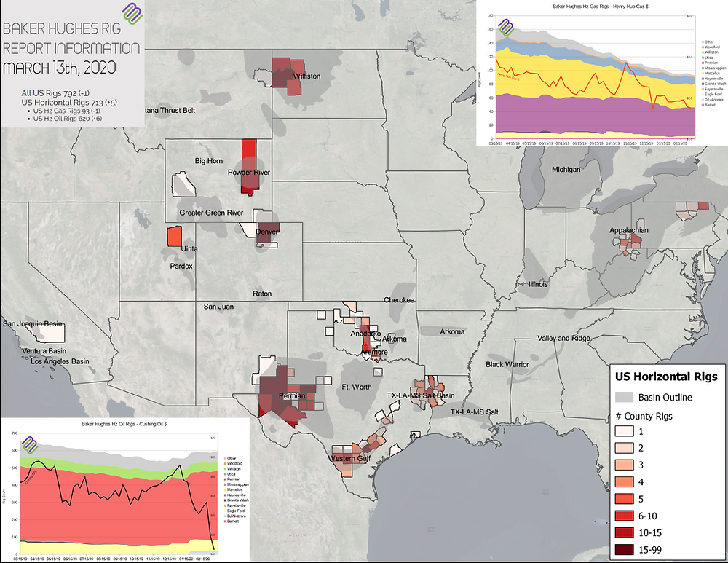728x563 pixels.
Task: Click the logo inside the Hz Oil Rigs chart
Action: (30, 444)
